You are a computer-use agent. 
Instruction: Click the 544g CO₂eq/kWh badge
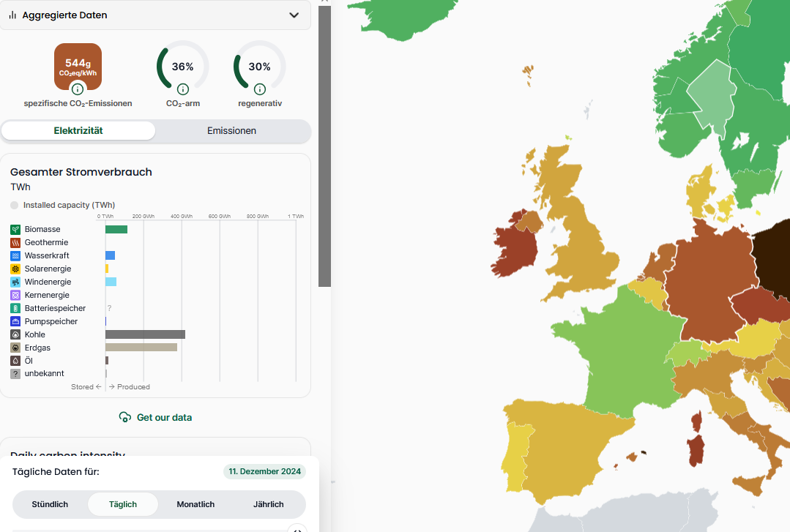tap(78, 67)
